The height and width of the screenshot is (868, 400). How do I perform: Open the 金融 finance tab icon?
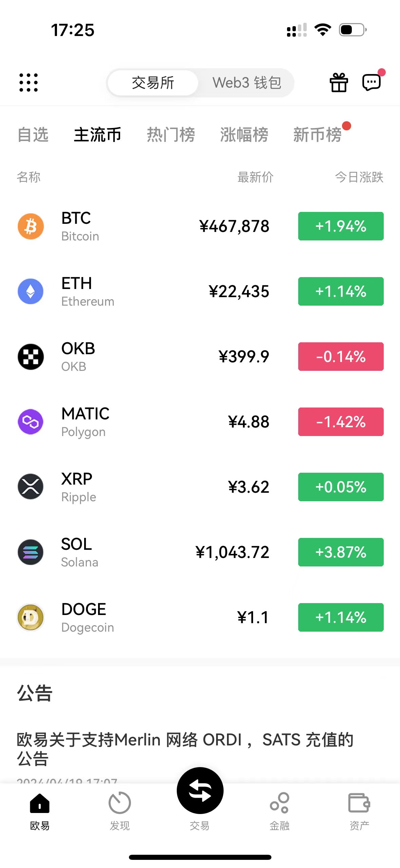pyautogui.click(x=279, y=803)
